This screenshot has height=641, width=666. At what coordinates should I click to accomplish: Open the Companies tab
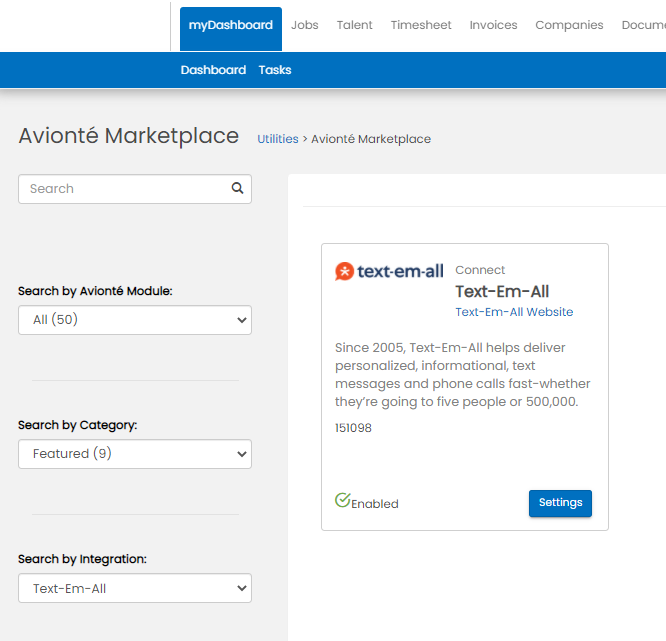(x=569, y=25)
